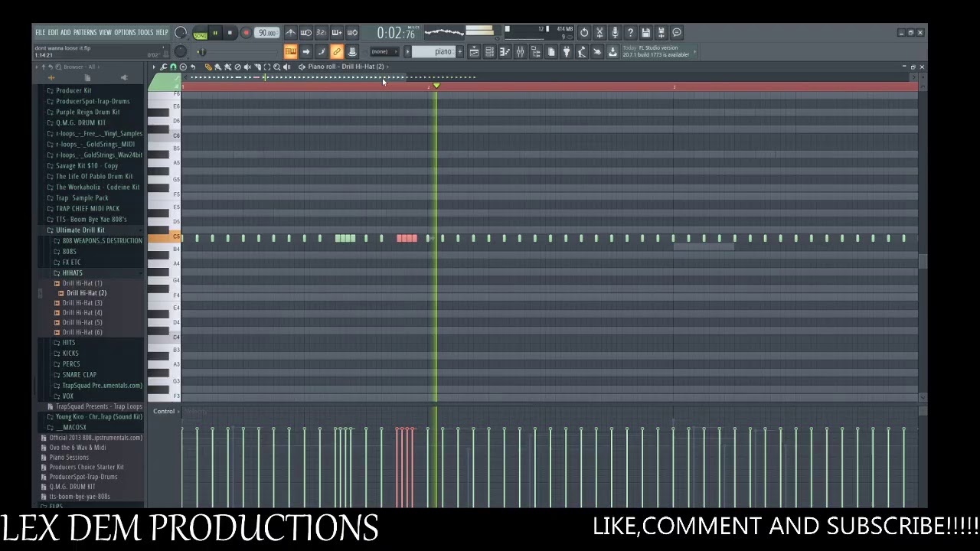Collapse the HIHATS folder

(72, 272)
